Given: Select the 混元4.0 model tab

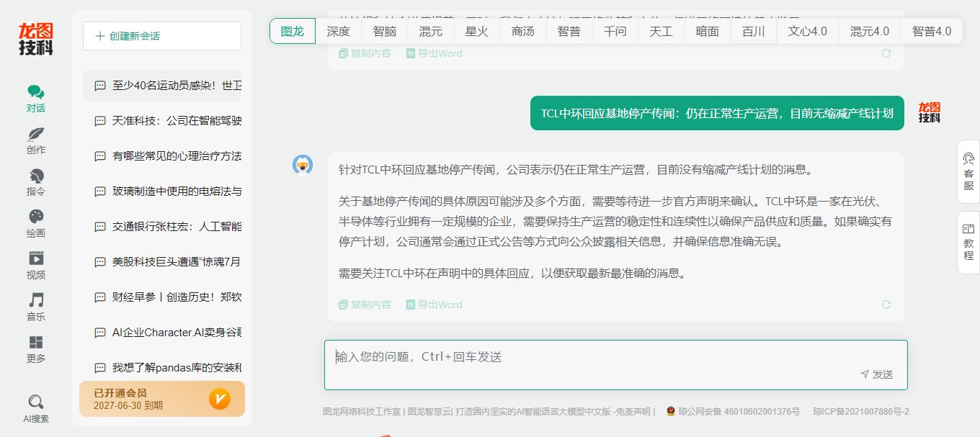Looking at the screenshot, I should (870, 31).
